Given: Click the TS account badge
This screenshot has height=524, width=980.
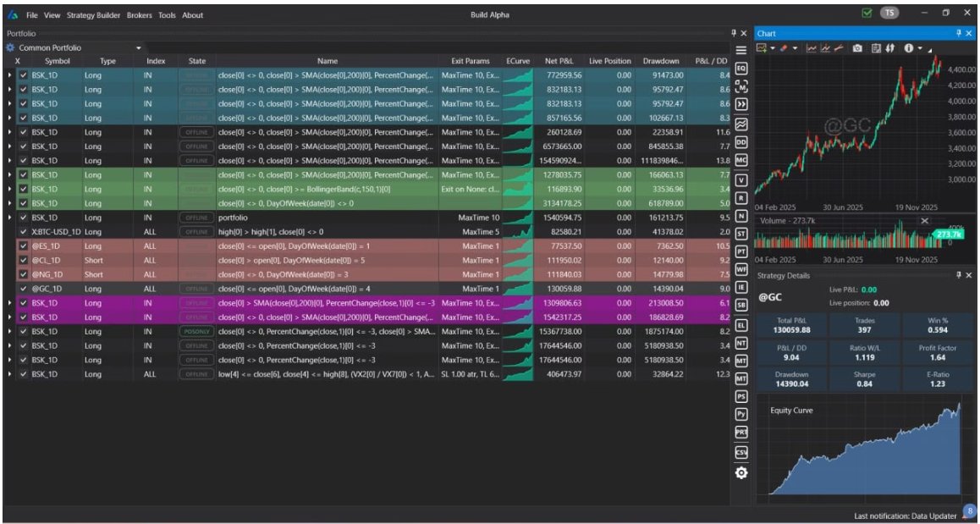Looking at the screenshot, I should tap(888, 14).
